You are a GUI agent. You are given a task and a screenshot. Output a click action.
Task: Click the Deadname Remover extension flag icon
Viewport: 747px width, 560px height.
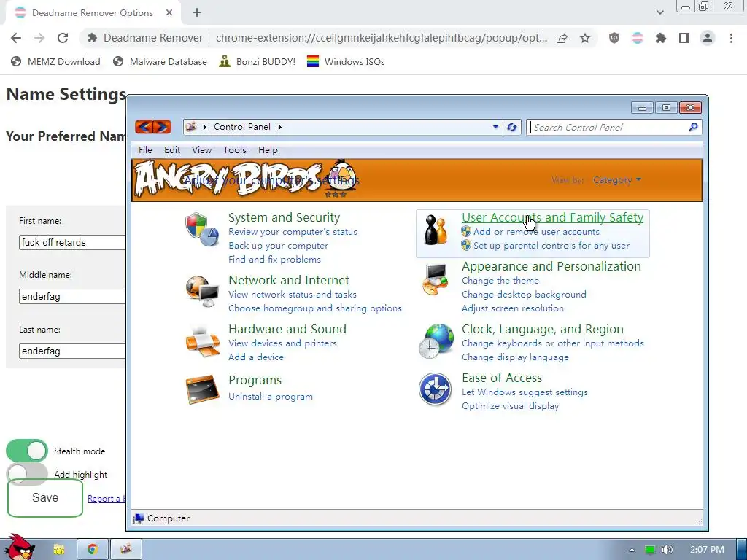click(638, 38)
